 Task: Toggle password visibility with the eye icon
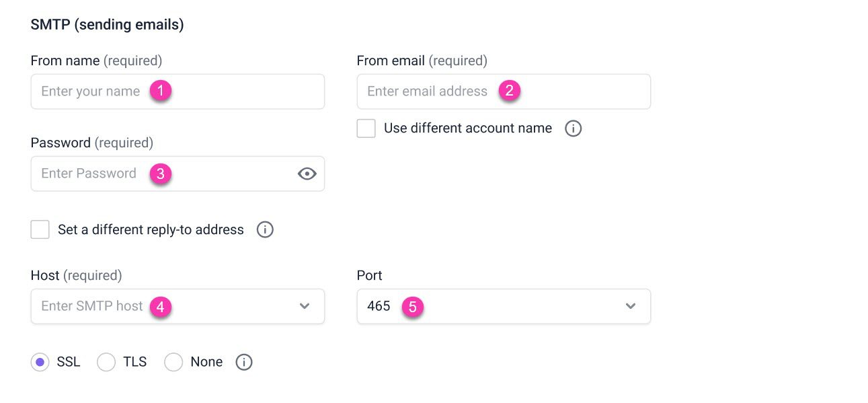(x=307, y=174)
